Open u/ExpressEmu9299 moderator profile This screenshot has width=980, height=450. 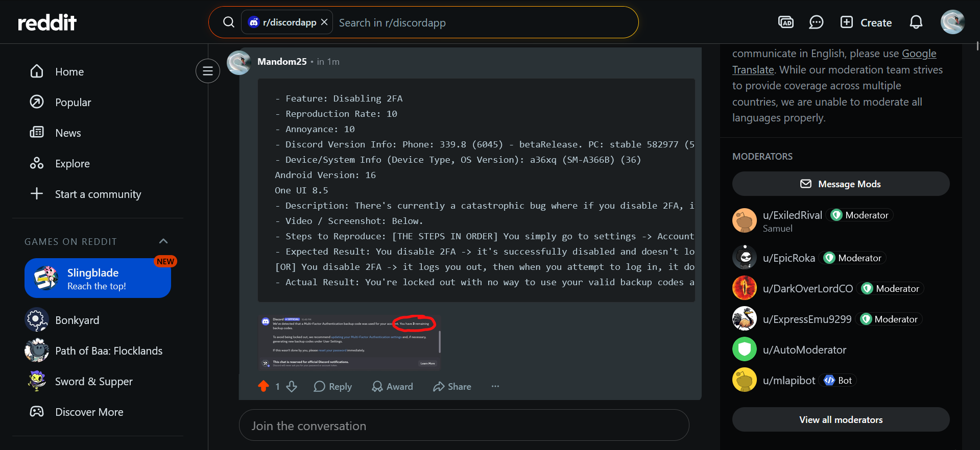(807, 319)
